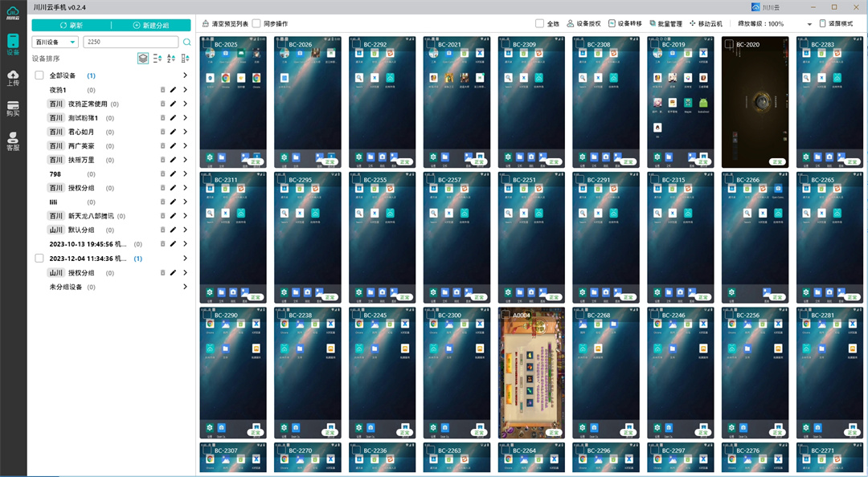Expand the 未分组设备 group chevron

(x=186, y=287)
